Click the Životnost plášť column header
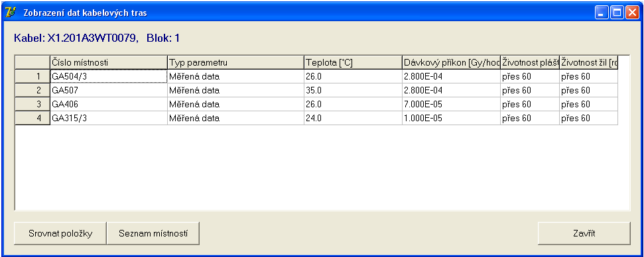The height and width of the screenshot is (257, 644). [x=530, y=62]
